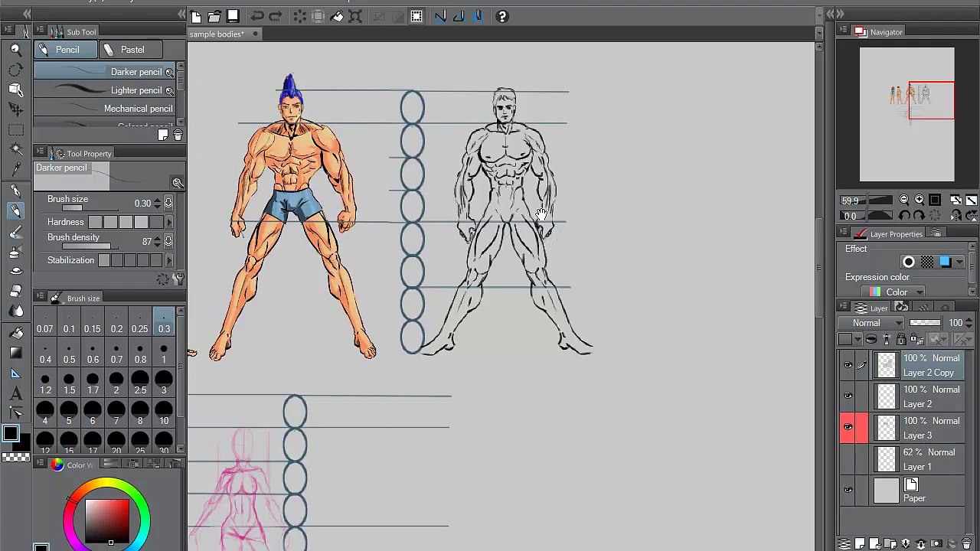Select the Pen nib tool
This screenshot has height=551, width=980.
click(15, 191)
